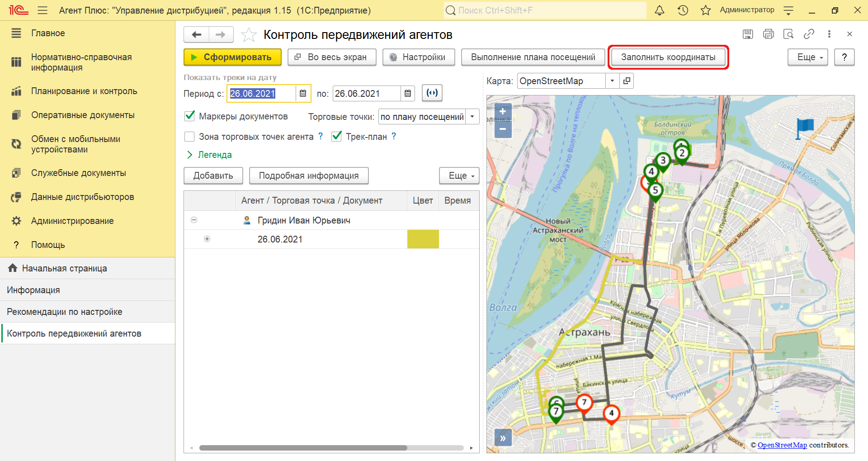Expand the Легенда section
The width and height of the screenshot is (868, 461).
click(209, 155)
